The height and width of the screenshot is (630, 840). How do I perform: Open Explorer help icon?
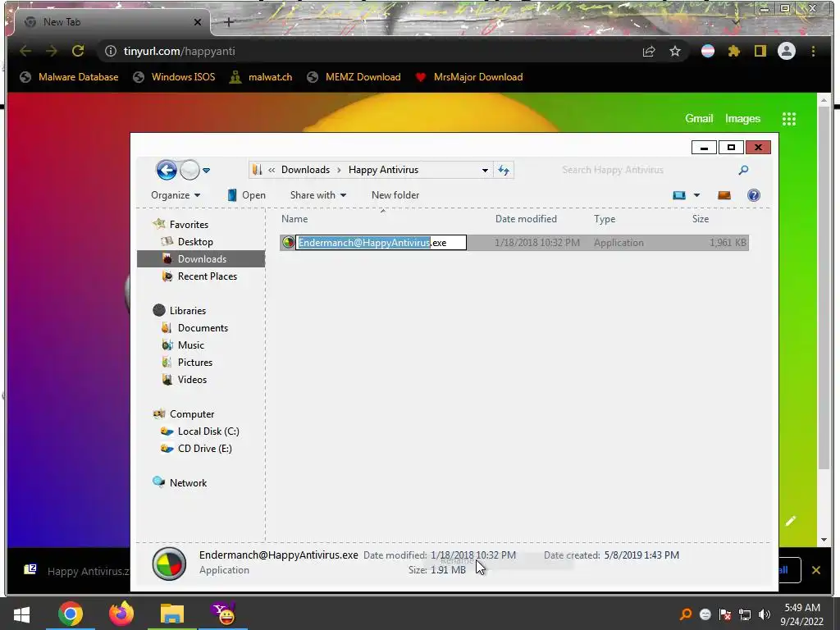(x=754, y=195)
